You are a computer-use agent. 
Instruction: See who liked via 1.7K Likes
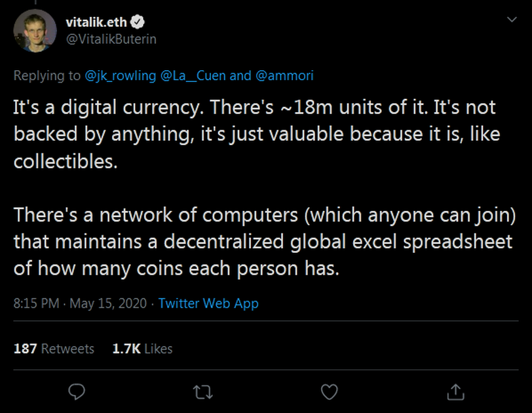coord(142,349)
